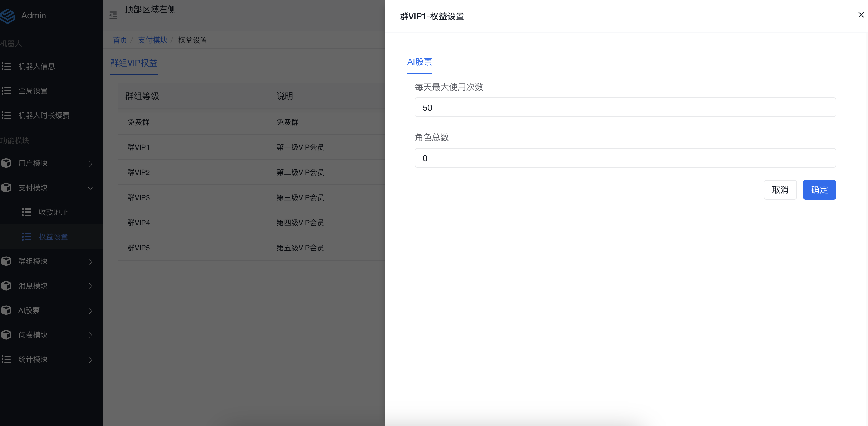Viewport: 868px width, 426px height.
Task: Select the AI股票 tab in drawer
Action: 419,62
